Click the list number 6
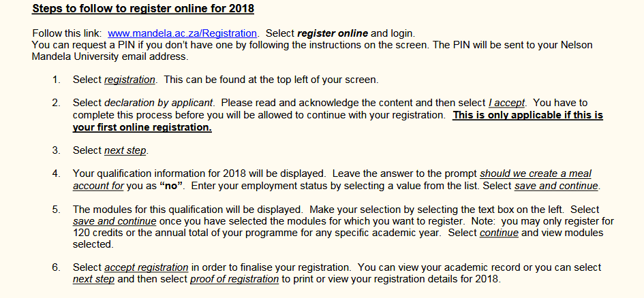 (x=55, y=267)
